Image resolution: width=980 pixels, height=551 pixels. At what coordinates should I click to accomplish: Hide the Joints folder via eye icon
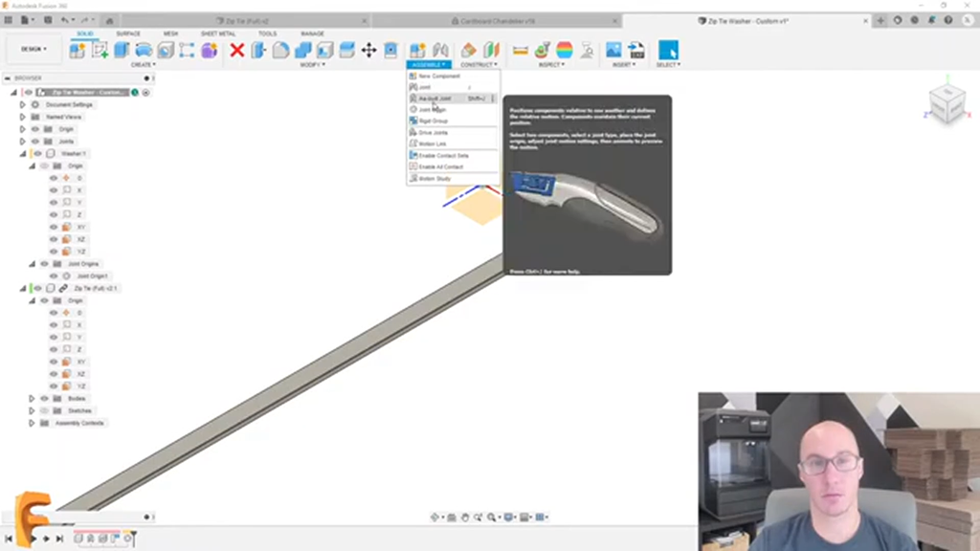34,141
